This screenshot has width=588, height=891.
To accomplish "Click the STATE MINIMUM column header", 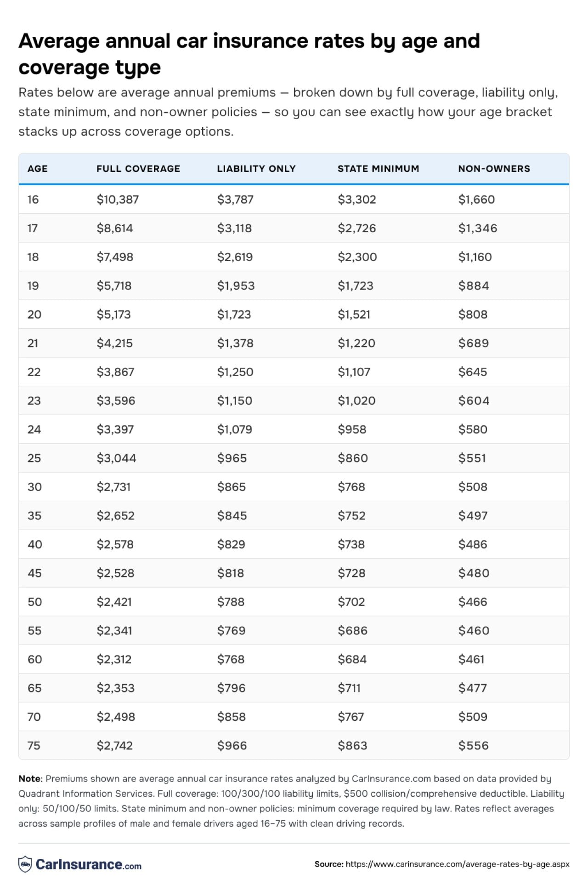I will 379,169.
